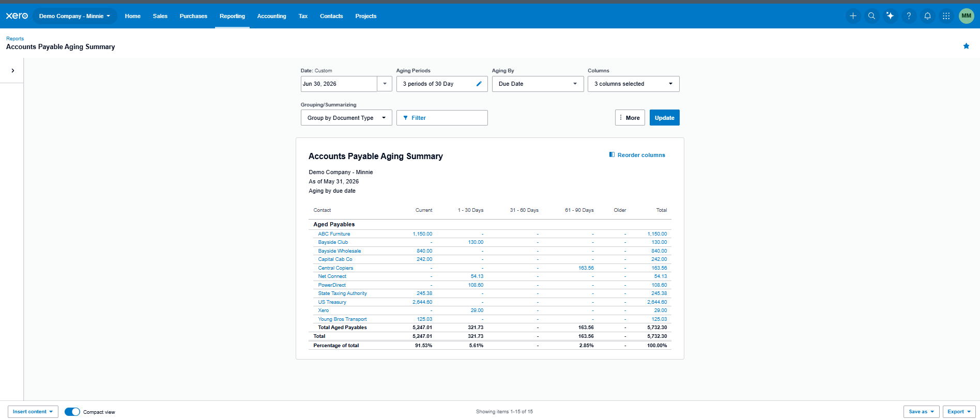Open the Demo Company - Minnie organization dropdown
The image size is (980, 420).
tap(74, 16)
